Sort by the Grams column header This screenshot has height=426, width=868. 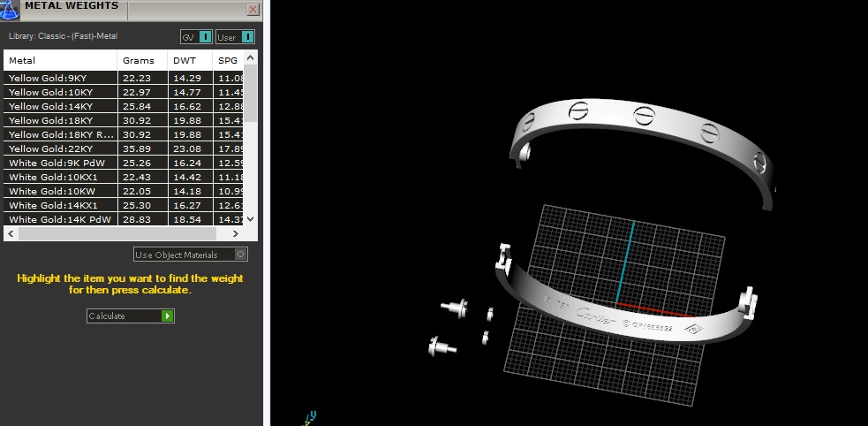click(x=142, y=60)
